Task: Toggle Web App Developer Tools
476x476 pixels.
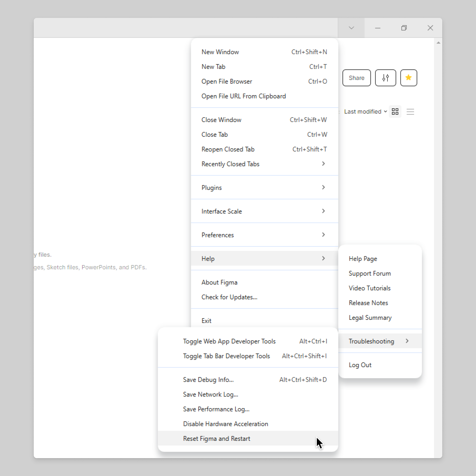Action: pyautogui.click(x=248, y=341)
